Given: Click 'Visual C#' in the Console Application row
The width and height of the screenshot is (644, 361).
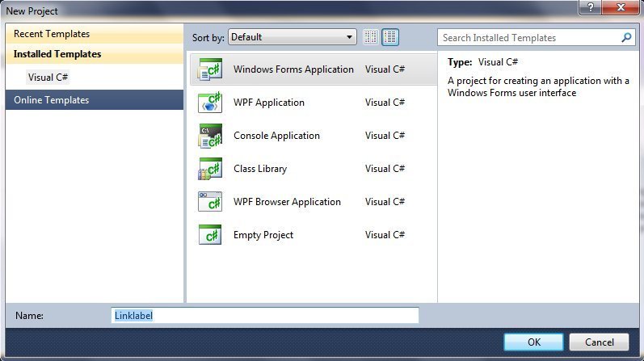Looking at the screenshot, I should coord(385,136).
